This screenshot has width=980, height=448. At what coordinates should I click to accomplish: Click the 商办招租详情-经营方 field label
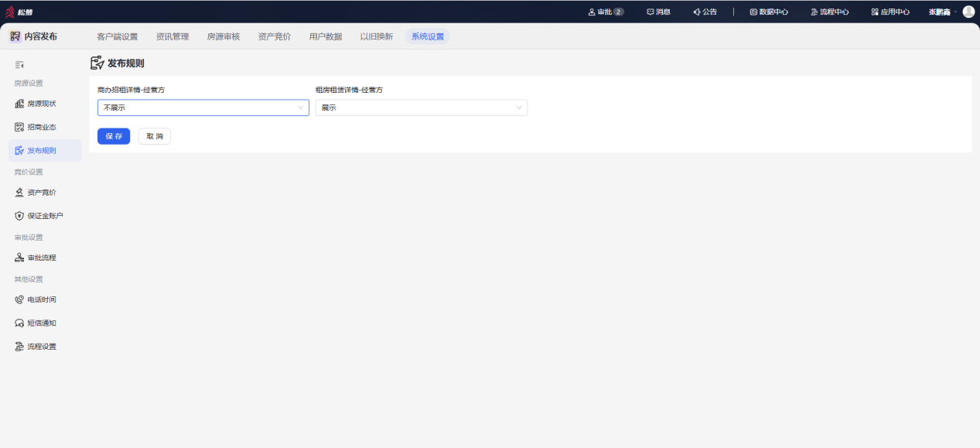pyautogui.click(x=131, y=90)
